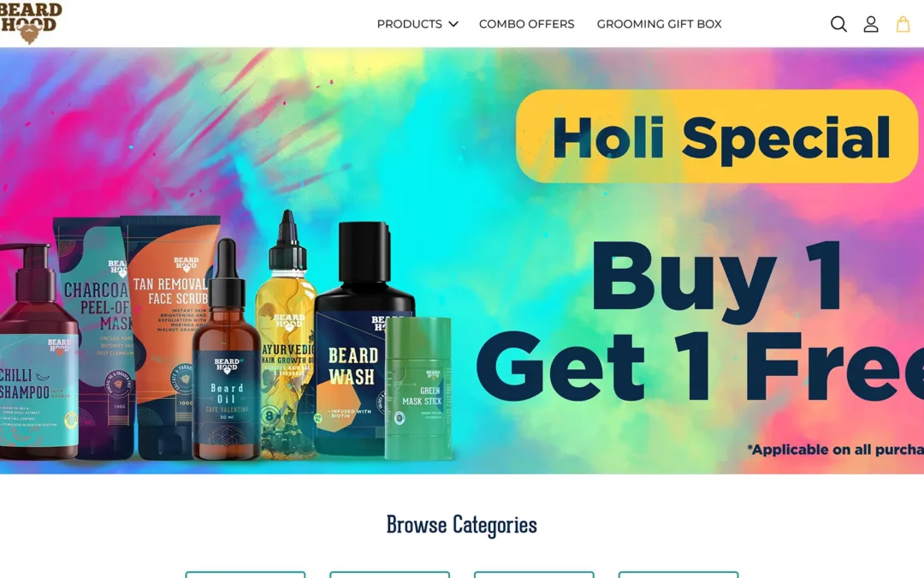Open the first category card outline
Image resolution: width=924 pixels, height=578 pixels.
246,575
